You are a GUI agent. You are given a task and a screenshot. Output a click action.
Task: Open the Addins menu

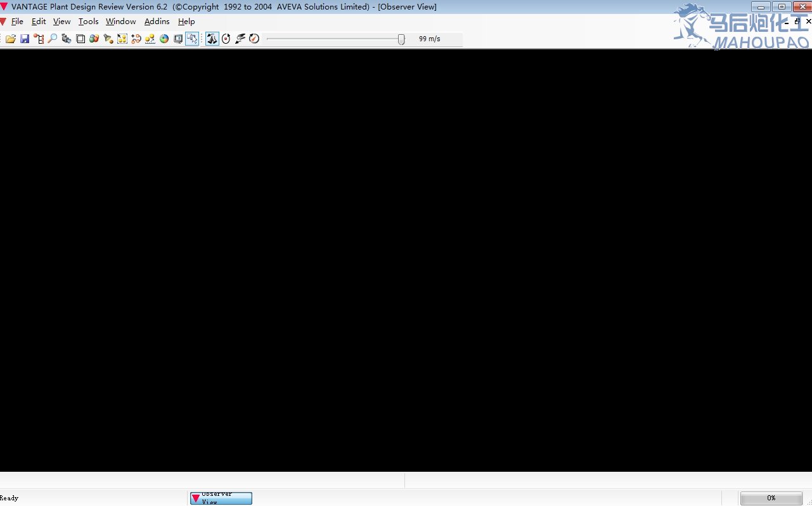pos(157,22)
